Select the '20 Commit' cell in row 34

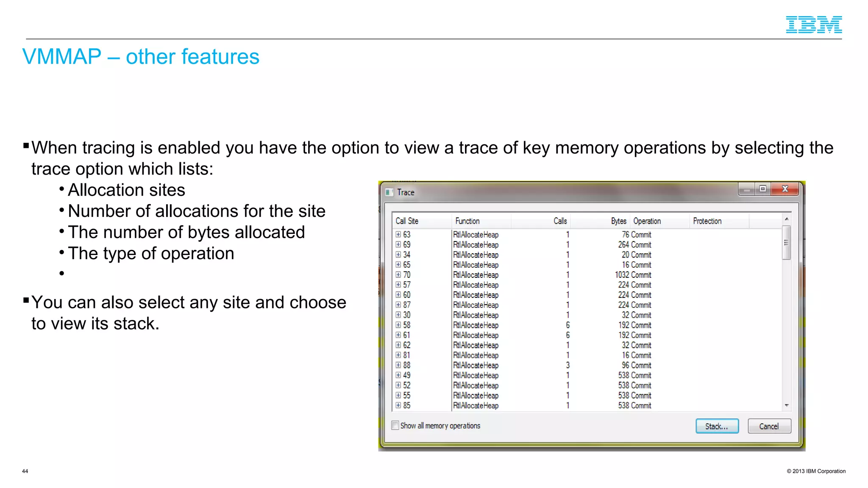click(x=637, y=255)
